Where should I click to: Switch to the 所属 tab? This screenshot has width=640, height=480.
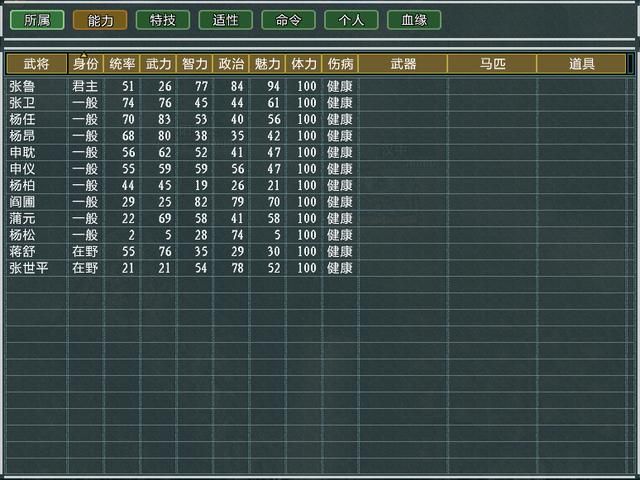(x=37, y=20)
